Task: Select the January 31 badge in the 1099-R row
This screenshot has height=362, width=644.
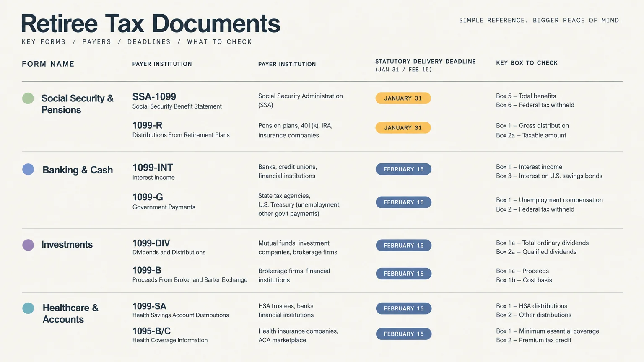Action: click(403, 128)
